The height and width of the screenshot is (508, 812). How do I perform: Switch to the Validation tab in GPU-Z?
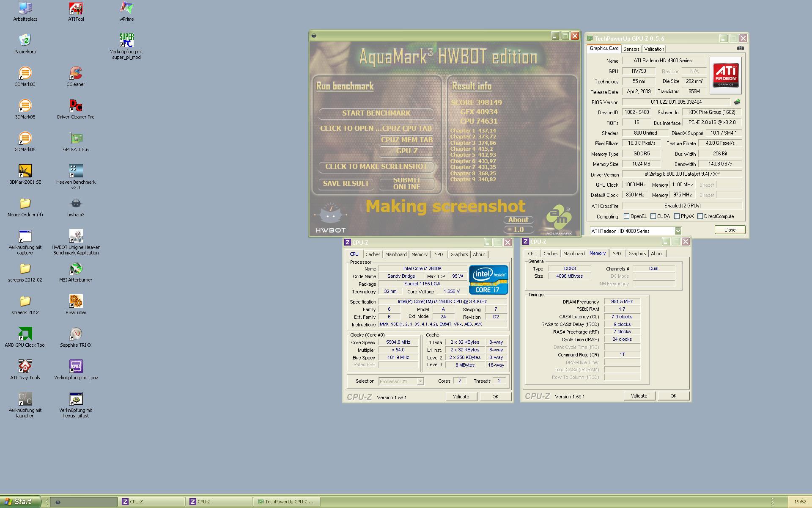pyautogui.click(x=654, y=49)
